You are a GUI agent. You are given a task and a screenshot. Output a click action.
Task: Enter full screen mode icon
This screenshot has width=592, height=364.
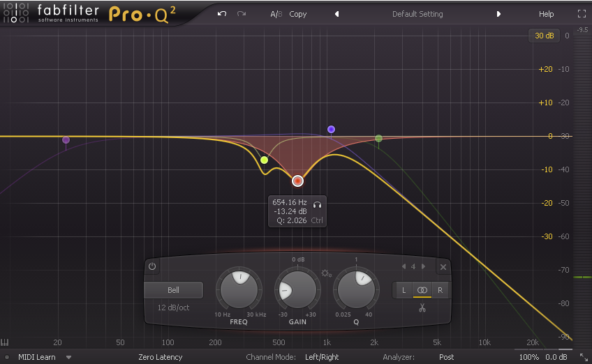click(582, 14)
